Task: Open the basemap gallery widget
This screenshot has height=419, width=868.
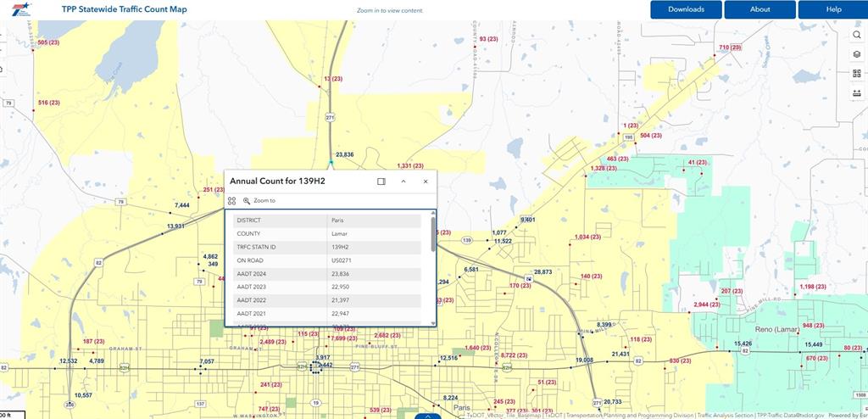Action: coord(857,74)
